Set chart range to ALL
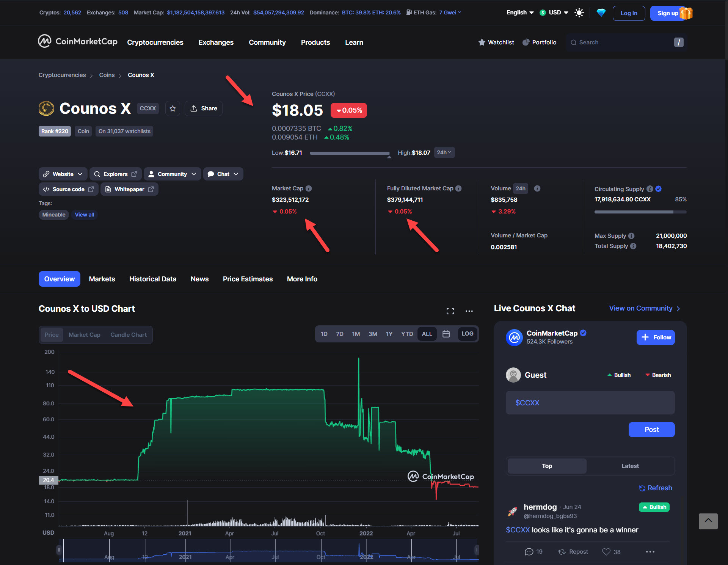 click(427, 334)
